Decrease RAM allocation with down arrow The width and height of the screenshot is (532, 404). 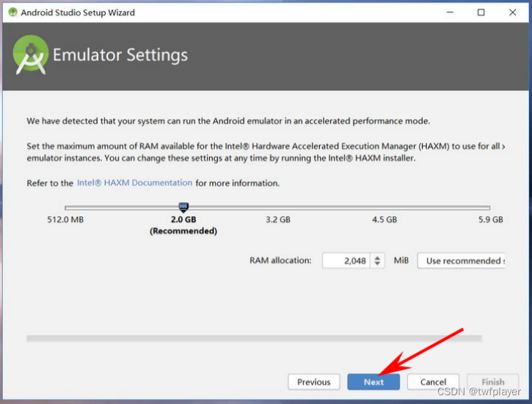pos(377,264)
